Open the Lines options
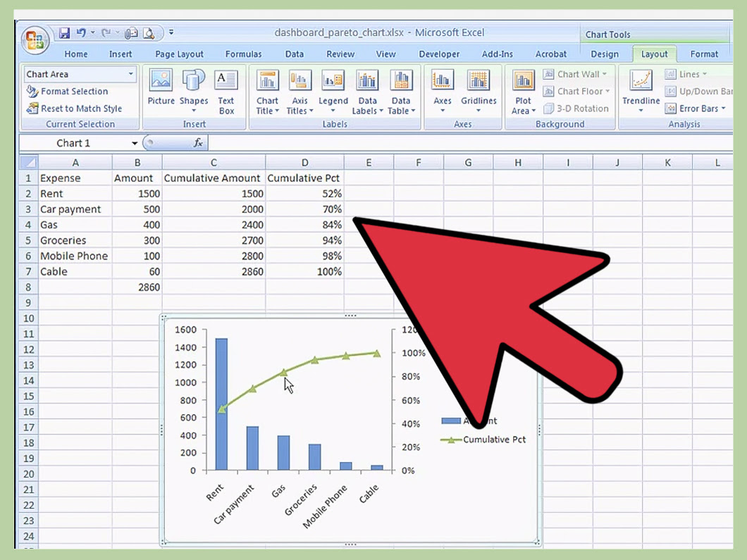Viewport: 747px width, 560px height. (x=686, y=74)
